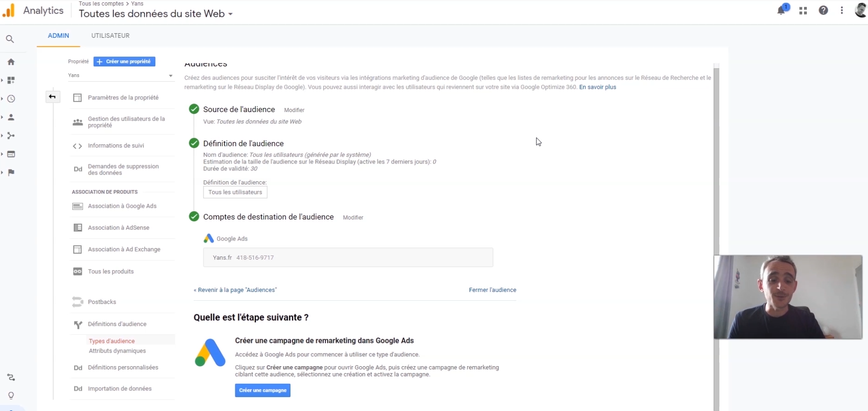Click Modifier next to Source de l'audience

(294, 110)
